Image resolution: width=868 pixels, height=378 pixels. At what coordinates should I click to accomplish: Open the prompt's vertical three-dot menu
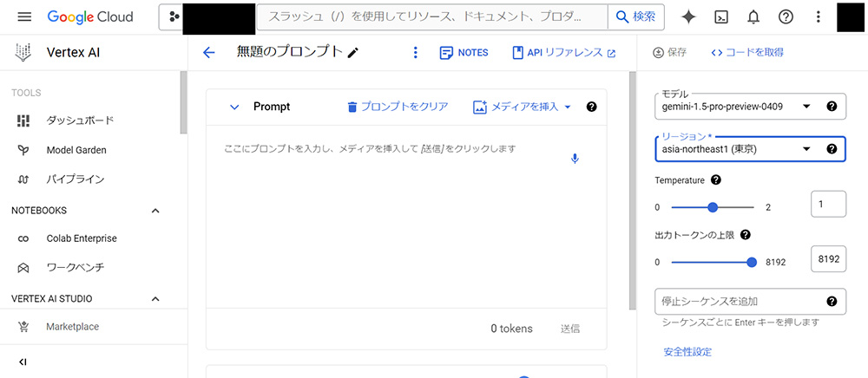(416, 53)
